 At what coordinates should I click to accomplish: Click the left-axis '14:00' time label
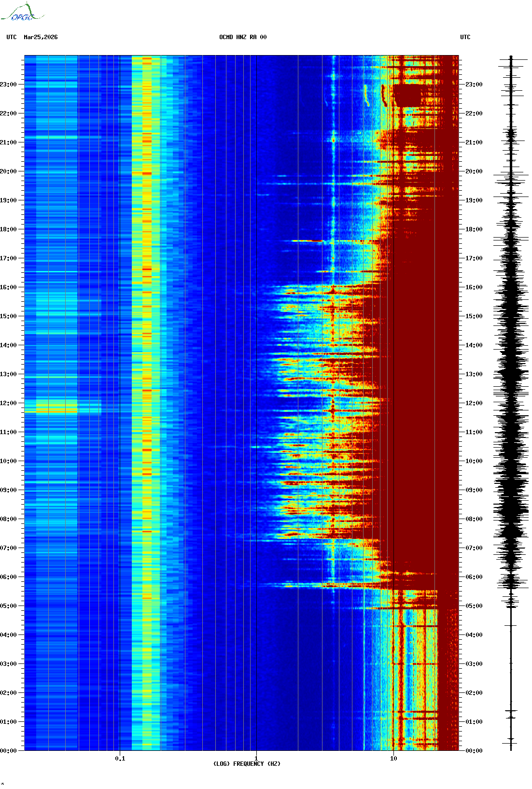point(8,345)
